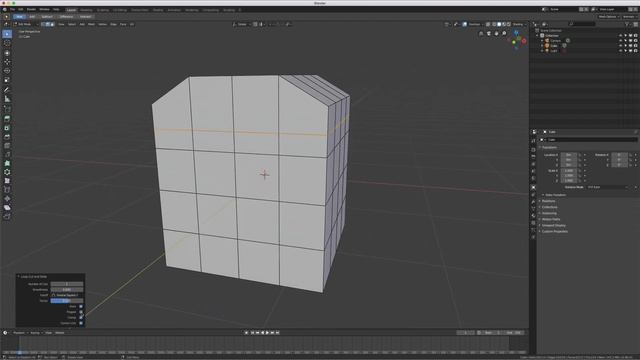Collapse the Collection tree arrow in outliner
640x360 pixels.
(x=538, y=36)
